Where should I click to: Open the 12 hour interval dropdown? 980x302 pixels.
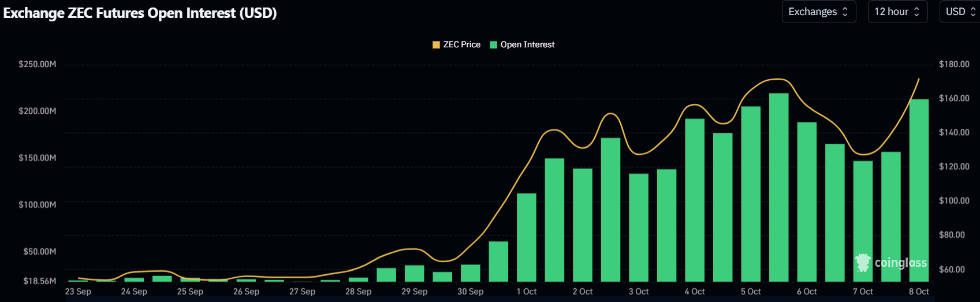897,12
